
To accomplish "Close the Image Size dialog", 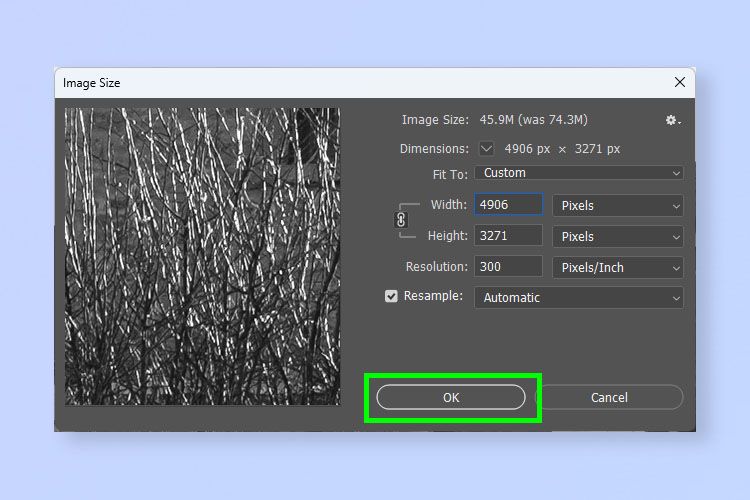I will 680,82.
